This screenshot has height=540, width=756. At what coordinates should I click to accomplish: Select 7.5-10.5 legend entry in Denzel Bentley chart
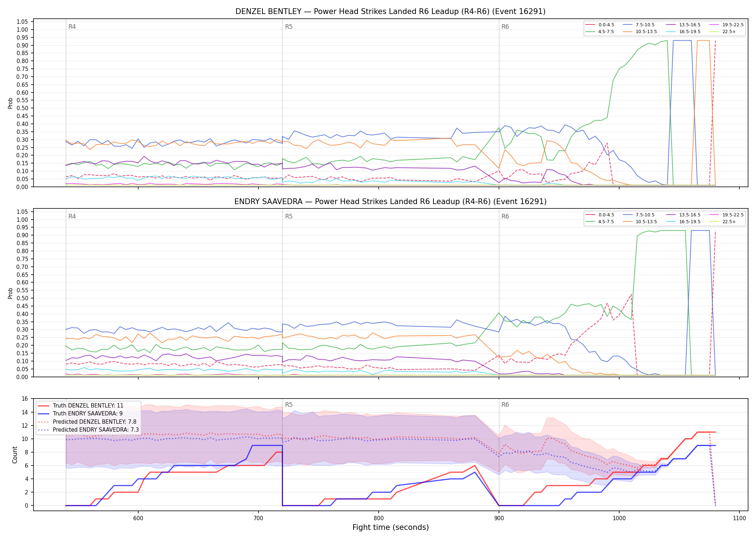click(x=638, y=25)
